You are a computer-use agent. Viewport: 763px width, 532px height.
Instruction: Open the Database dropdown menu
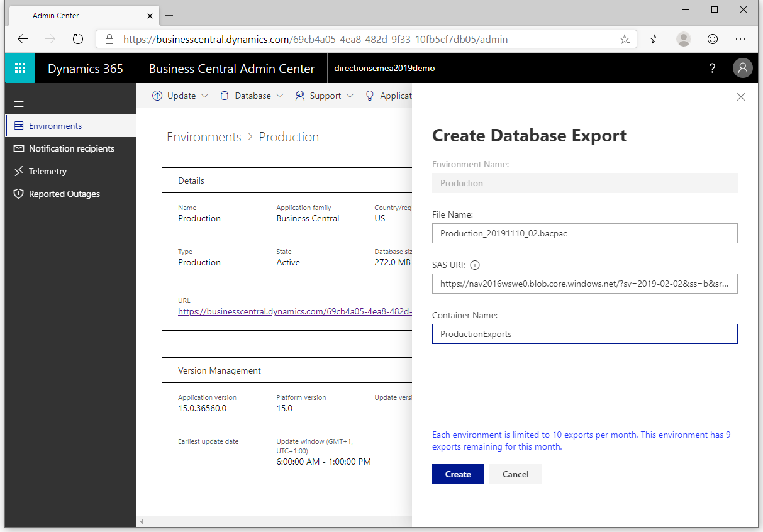tap(279, 96)
